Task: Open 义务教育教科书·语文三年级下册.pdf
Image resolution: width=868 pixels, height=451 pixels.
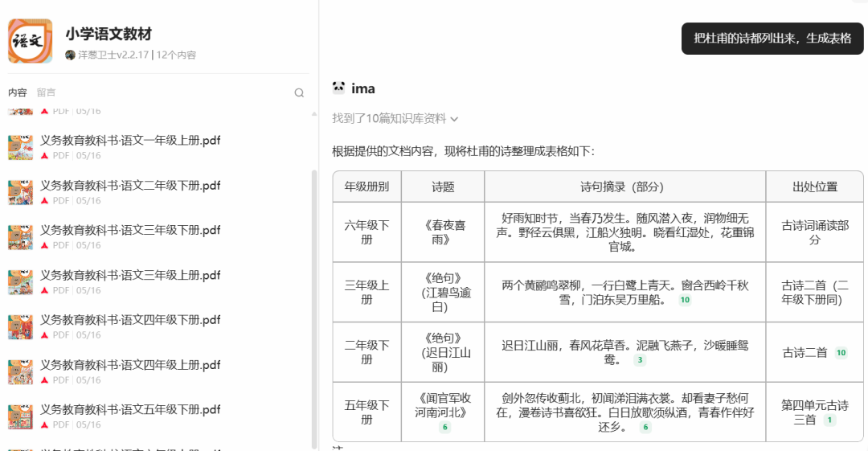Action: pyautogui.click(x=130, y=230)
